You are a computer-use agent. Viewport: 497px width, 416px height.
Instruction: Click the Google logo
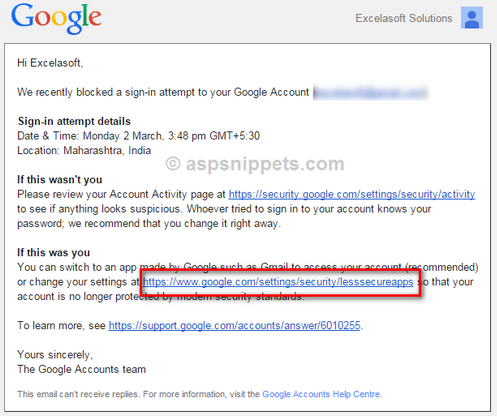56,18
